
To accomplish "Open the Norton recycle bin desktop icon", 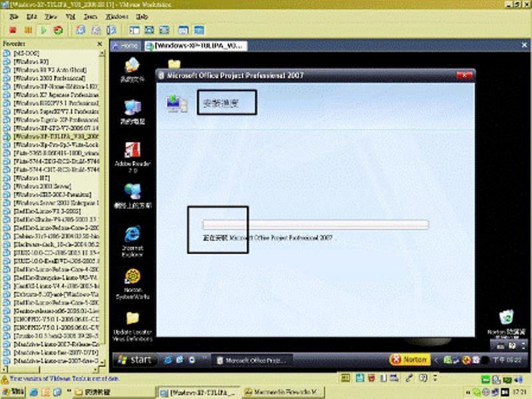I will click(x=506, y=323).
